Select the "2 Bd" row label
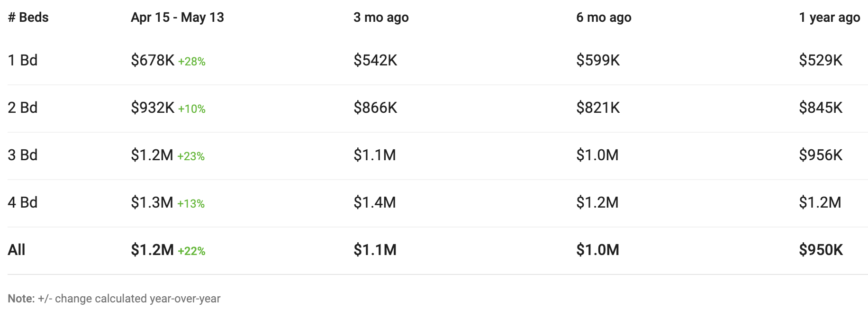This screenshot has height=310, width=868. 23,108
